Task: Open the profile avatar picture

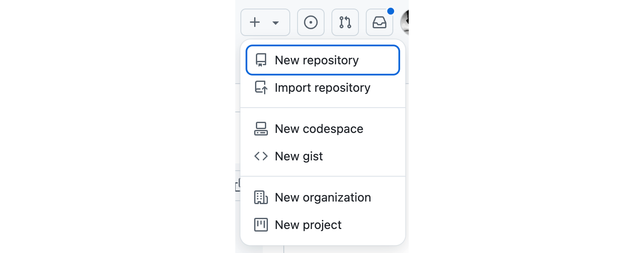Action: click(x=404, y=22)
